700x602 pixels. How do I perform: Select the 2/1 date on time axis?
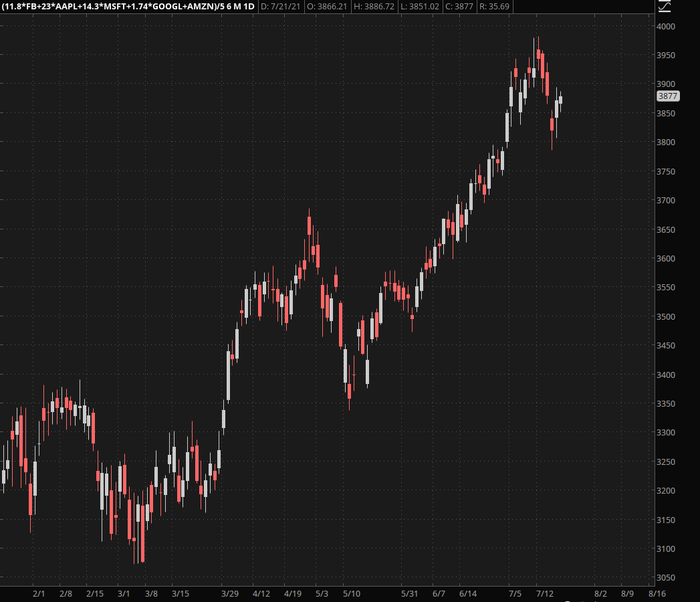click(x=38, y=593)
